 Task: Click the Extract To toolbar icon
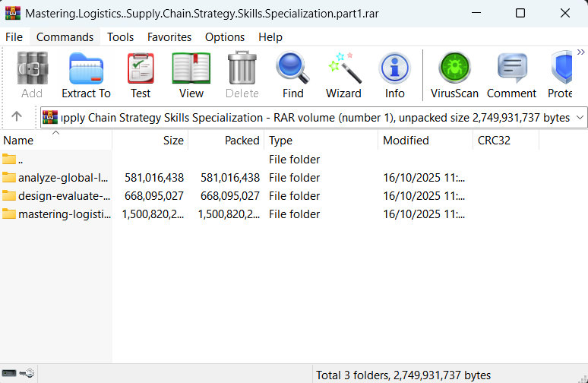tap(86, 75)
